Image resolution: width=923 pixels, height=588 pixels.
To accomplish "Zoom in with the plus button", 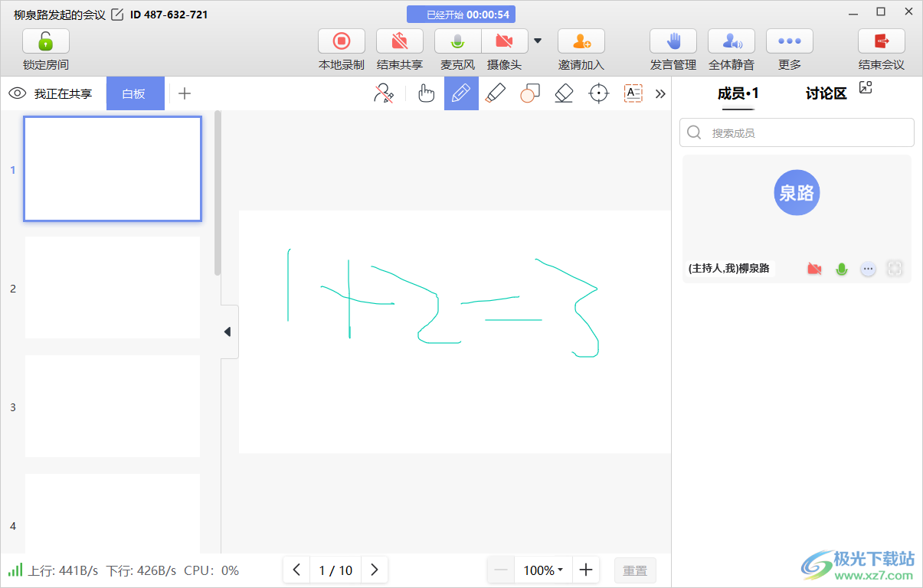I will coord(586,570).
